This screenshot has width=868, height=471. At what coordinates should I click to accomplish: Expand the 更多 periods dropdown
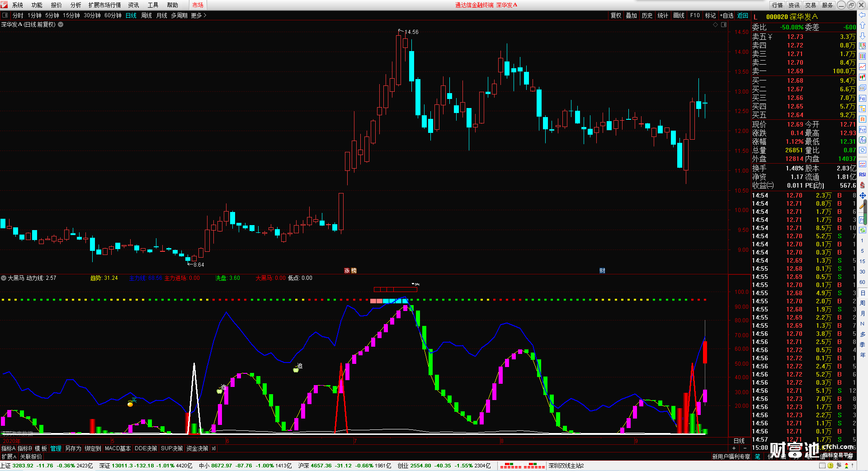click(198, 15)
